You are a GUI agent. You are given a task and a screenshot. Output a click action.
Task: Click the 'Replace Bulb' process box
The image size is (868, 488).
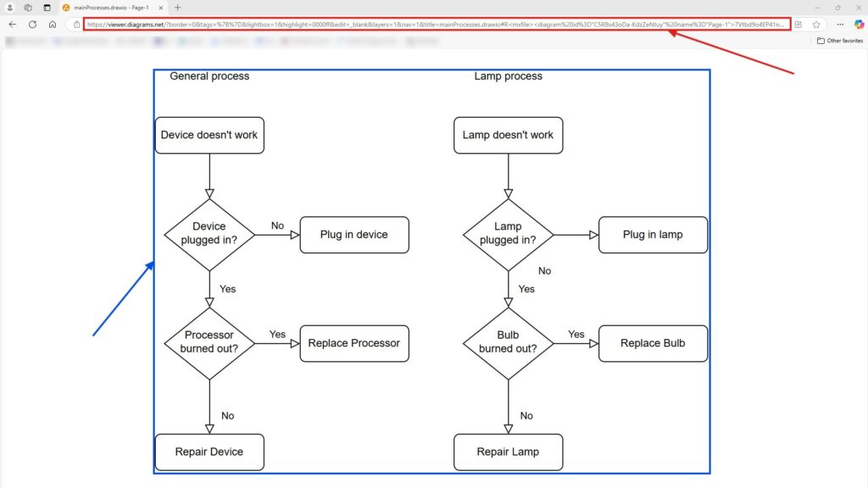point(653,343)
